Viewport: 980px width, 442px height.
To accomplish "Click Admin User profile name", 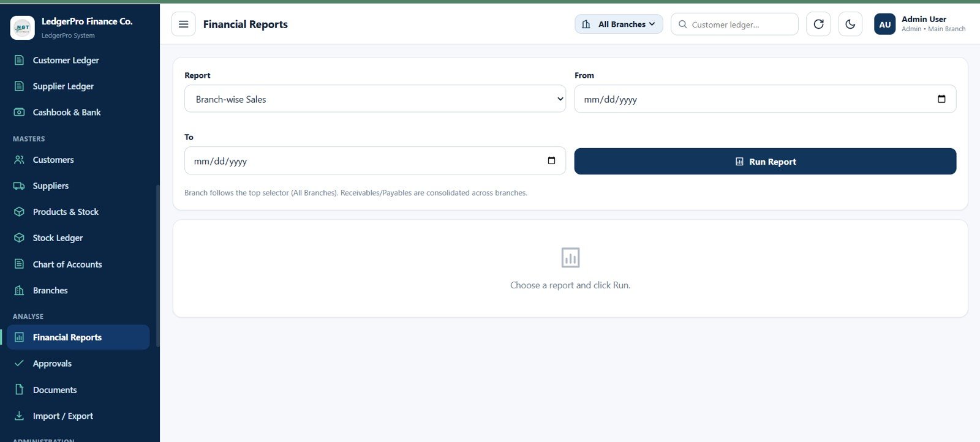I will [924, 19].
